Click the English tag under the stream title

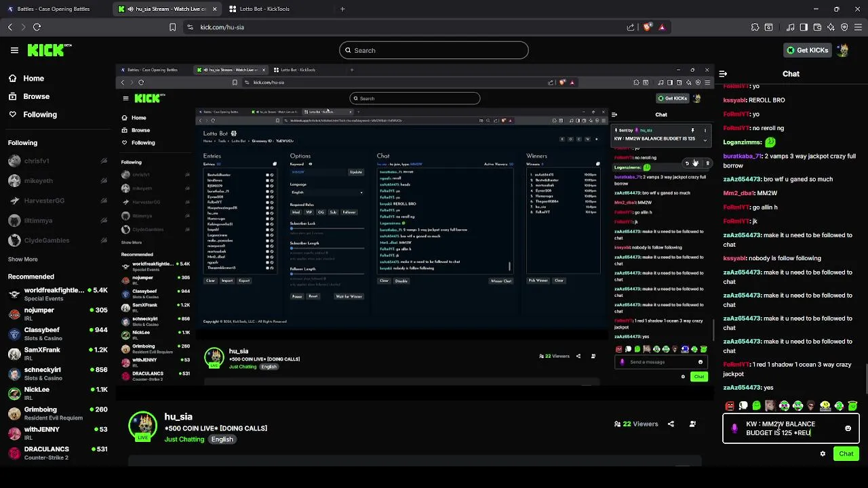pyautogui.click(x=222, y=439)
